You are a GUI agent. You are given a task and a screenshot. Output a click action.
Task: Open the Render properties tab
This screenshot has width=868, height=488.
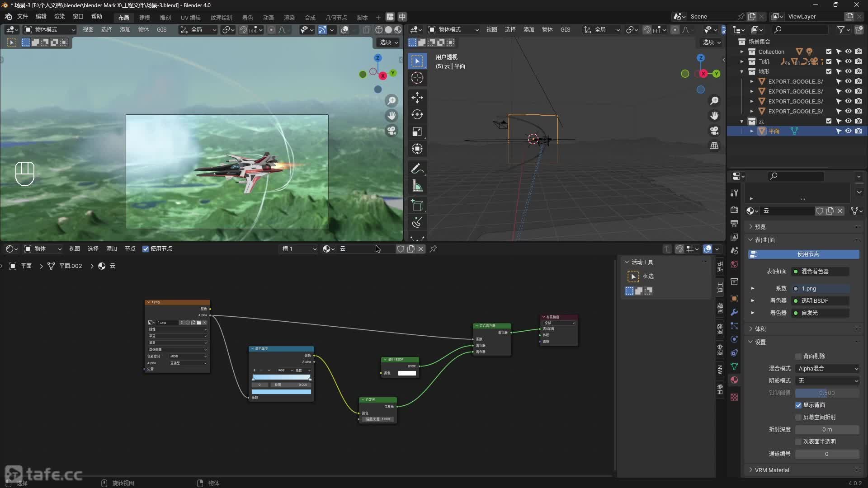pyautogui.click(x=734, y=210)
